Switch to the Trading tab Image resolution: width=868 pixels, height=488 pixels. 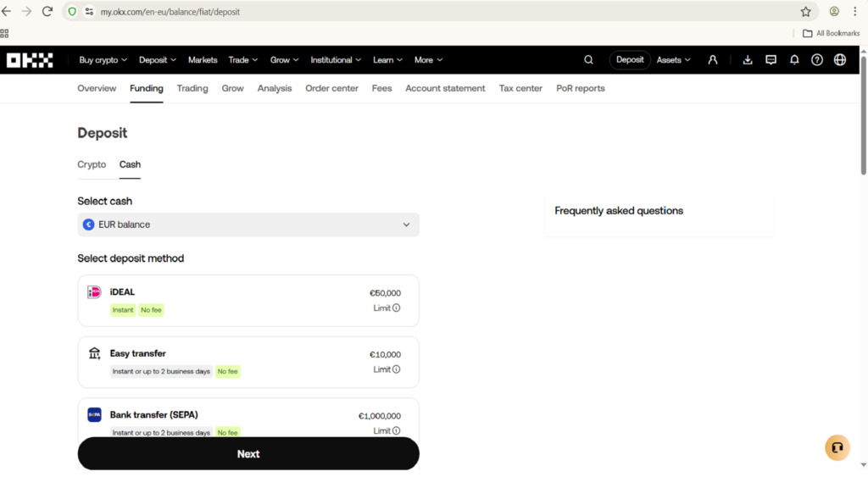[x=192, y=88]
